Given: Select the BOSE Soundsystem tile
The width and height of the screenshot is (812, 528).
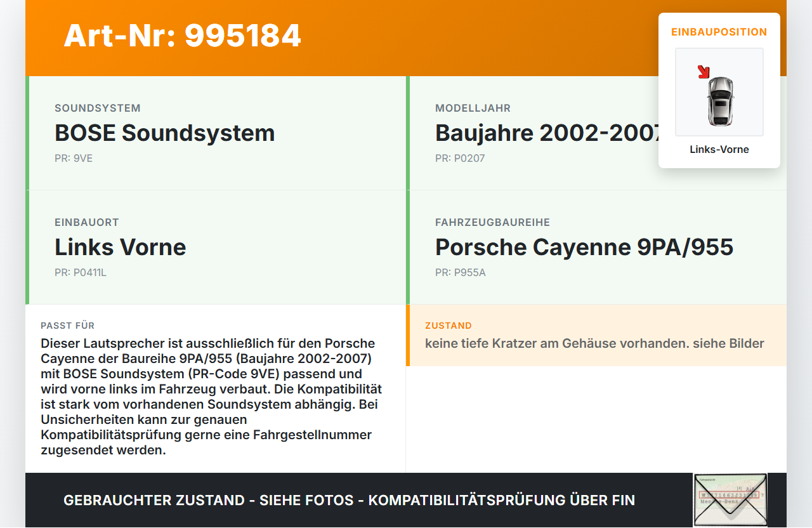Looking at the screenshot, I should tap(216, 133).
